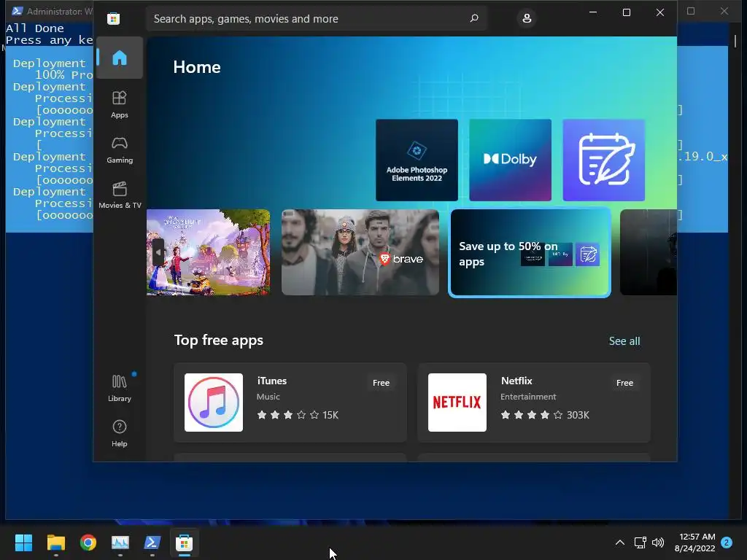Click the Netflix 303K star rating
The width and height of the screenshot is (747, 560).
click(544, 415)
